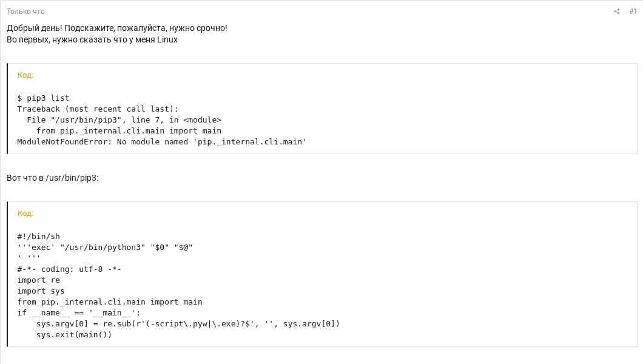Click the first 'Код:' block header
This screenshot has width=643, height=364.
25,75
